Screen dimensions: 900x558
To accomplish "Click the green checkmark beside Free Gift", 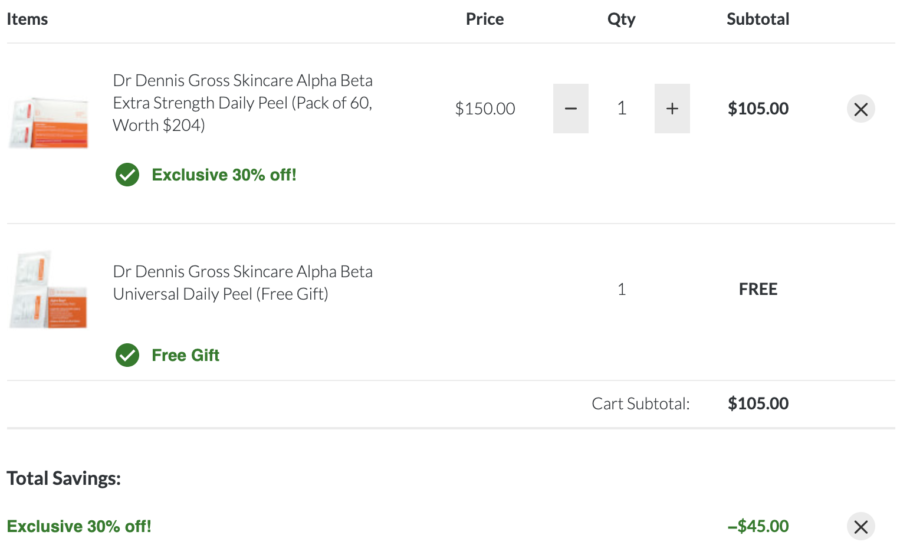I will tap(127, 355).
